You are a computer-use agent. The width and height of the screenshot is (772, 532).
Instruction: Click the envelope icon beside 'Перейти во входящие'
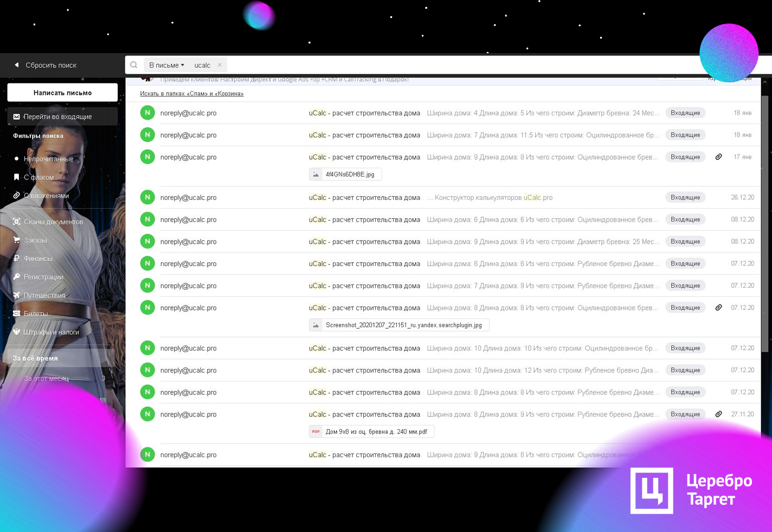(16, 116)
